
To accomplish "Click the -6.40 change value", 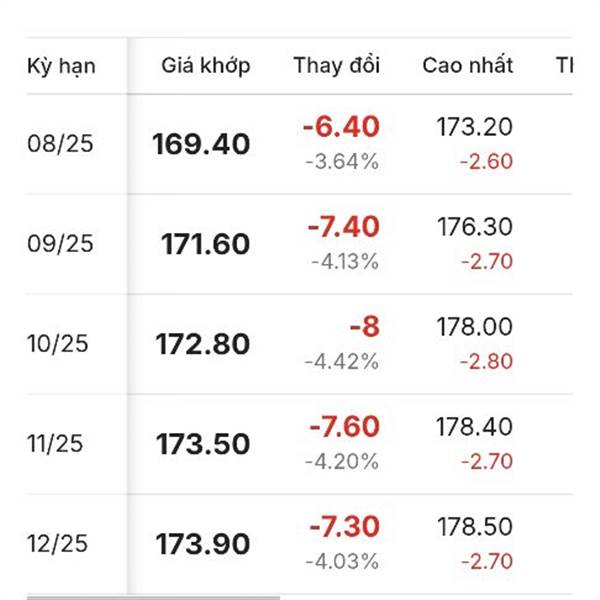I will coord(341,127).
